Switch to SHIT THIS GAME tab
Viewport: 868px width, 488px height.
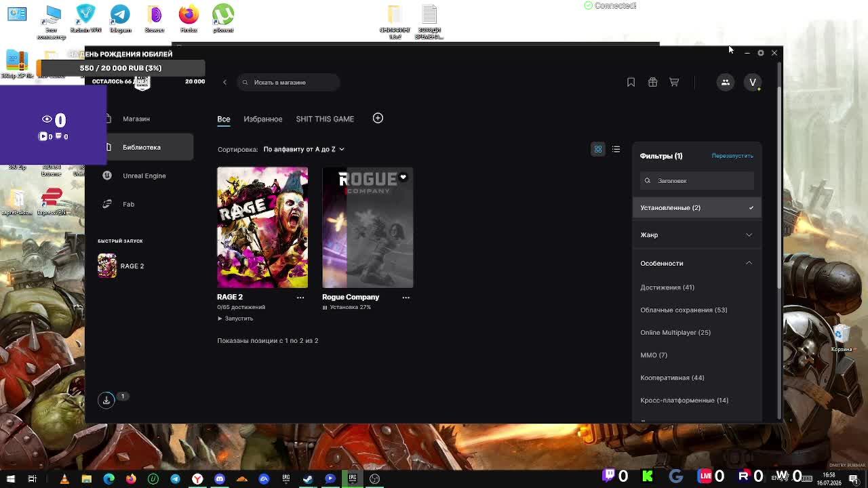(x=325, y=119)
